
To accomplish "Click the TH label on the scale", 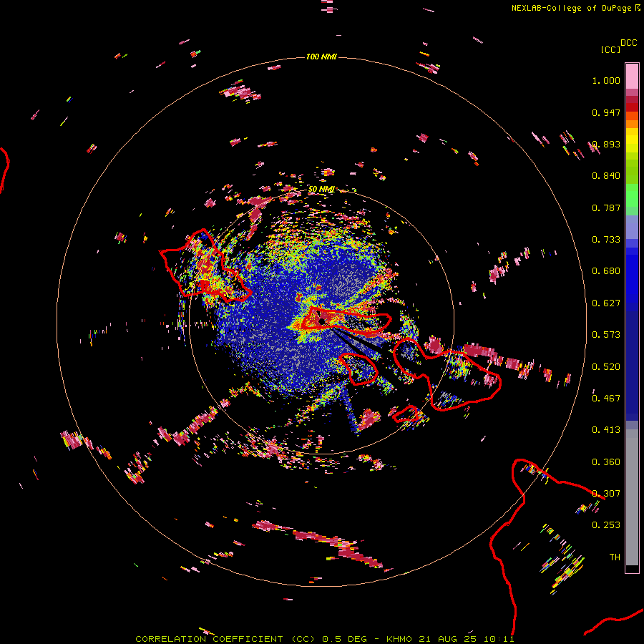I will pyautogui.click(x=615, y=557).
